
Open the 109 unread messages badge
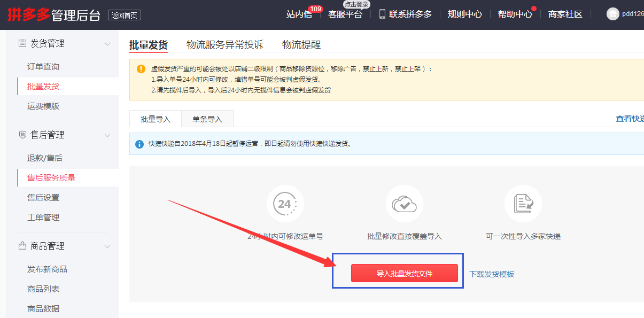click(x=315, y=9)
